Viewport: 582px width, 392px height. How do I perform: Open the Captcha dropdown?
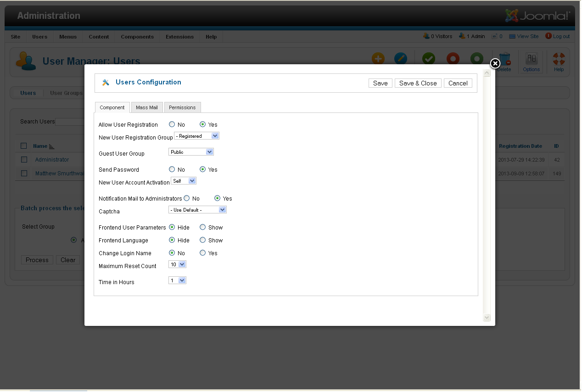coord(197,210)
